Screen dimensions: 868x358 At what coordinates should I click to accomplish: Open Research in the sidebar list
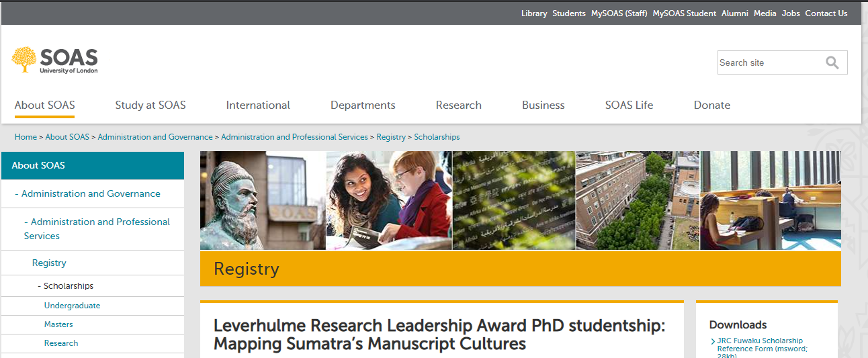[x=61, y=343]
